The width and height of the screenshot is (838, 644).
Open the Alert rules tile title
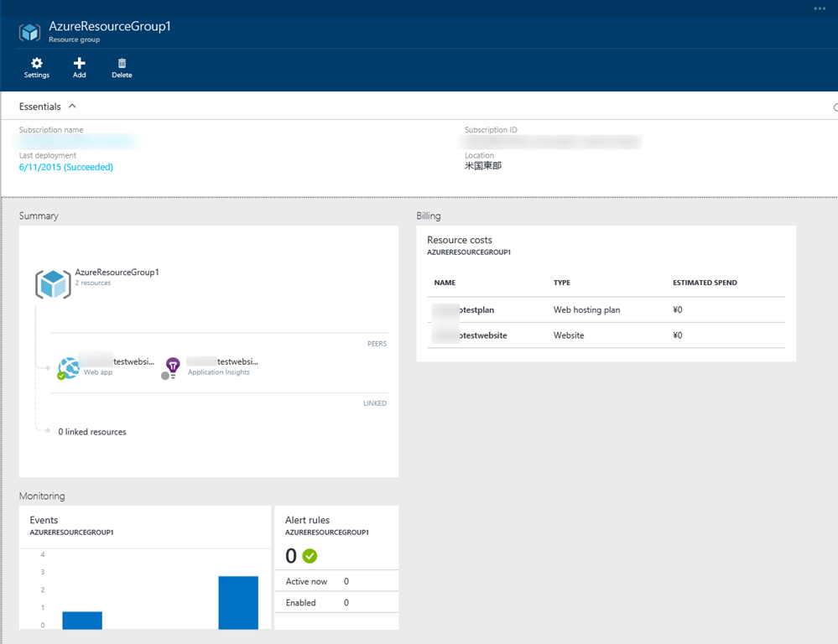pos(308,521)
